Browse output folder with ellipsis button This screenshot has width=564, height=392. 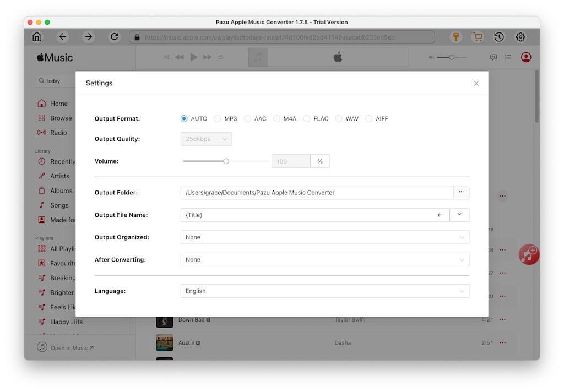(461, 192)
